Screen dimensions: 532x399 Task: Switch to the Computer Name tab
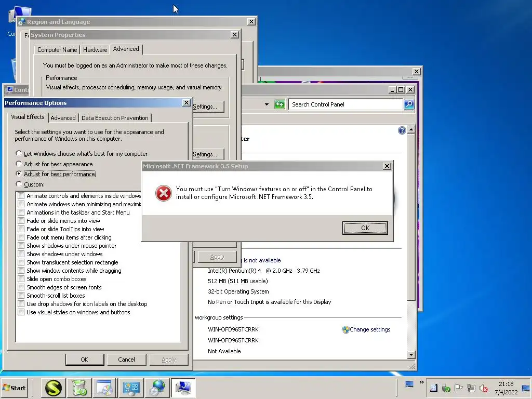click(57, 49)
